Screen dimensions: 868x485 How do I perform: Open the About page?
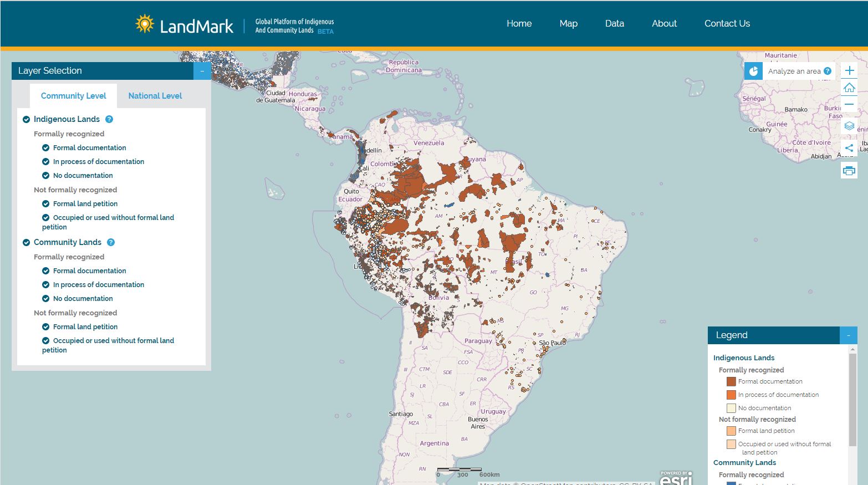point(664,23)
